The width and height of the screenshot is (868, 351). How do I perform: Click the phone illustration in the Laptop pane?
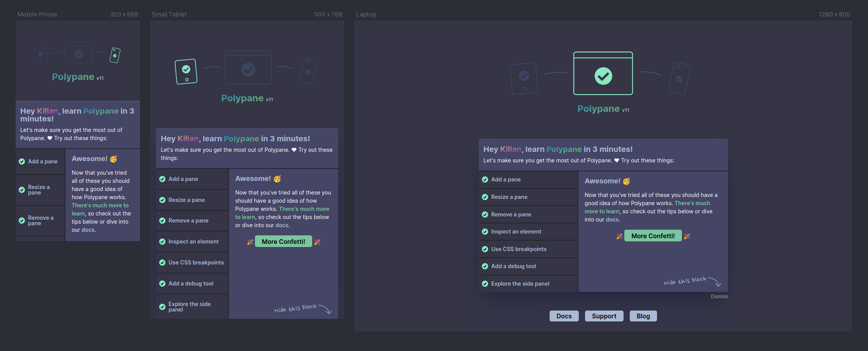[x=679, y=78]
